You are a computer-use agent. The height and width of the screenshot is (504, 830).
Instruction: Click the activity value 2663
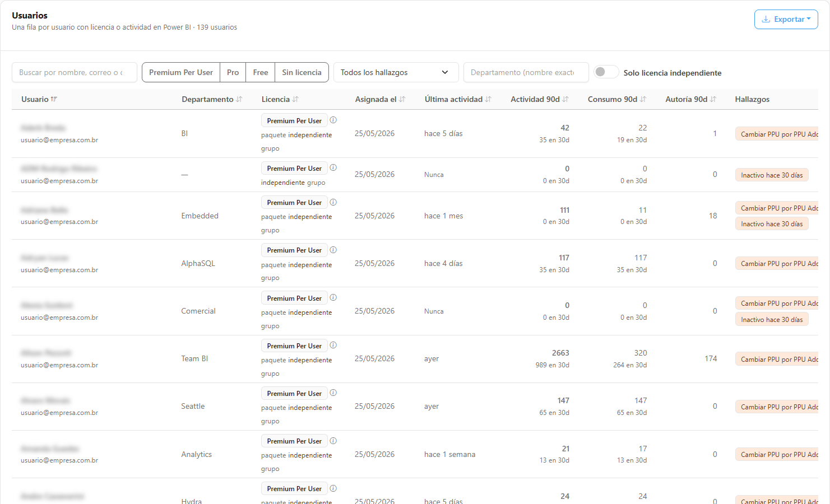click(x=560, y=353)
